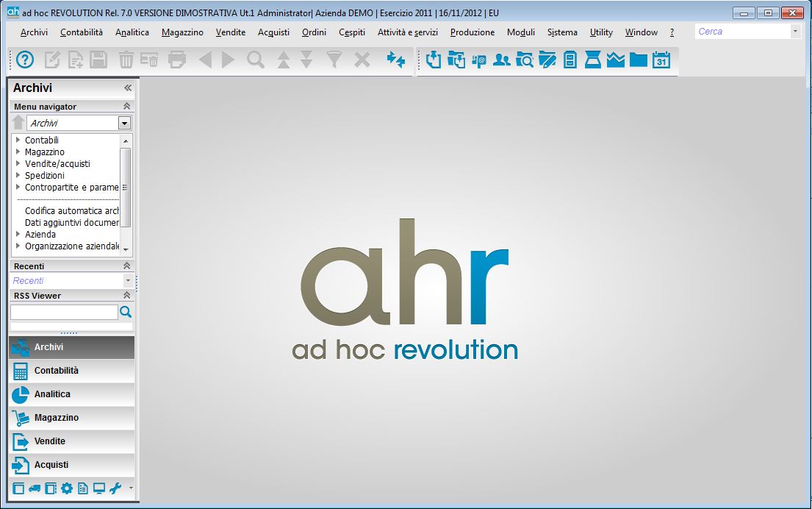Viewport: 812px width, 509px height.
Task: Click the edit record pencil icon
Action: pos(52,60)
